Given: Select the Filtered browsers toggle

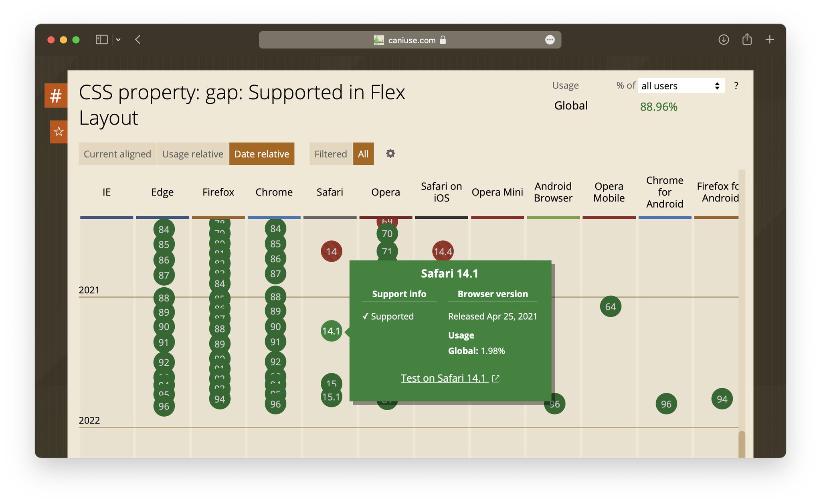Looking at the screenshot, I should 331,154.
